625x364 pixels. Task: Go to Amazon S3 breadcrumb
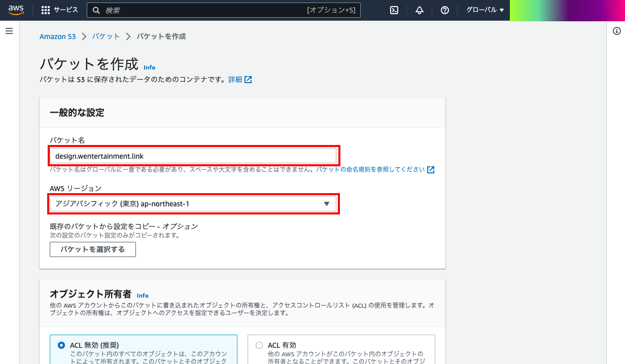(57, 37)
